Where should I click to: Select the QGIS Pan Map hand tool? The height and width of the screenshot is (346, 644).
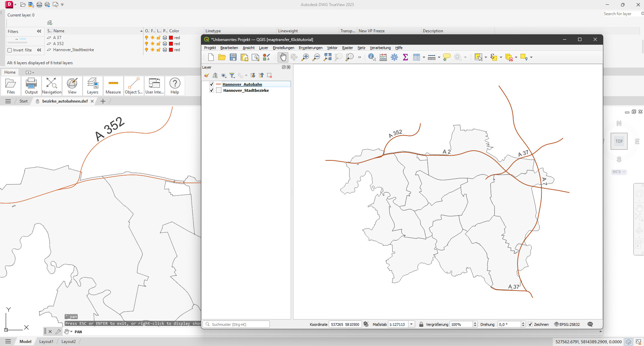(283, 57)
